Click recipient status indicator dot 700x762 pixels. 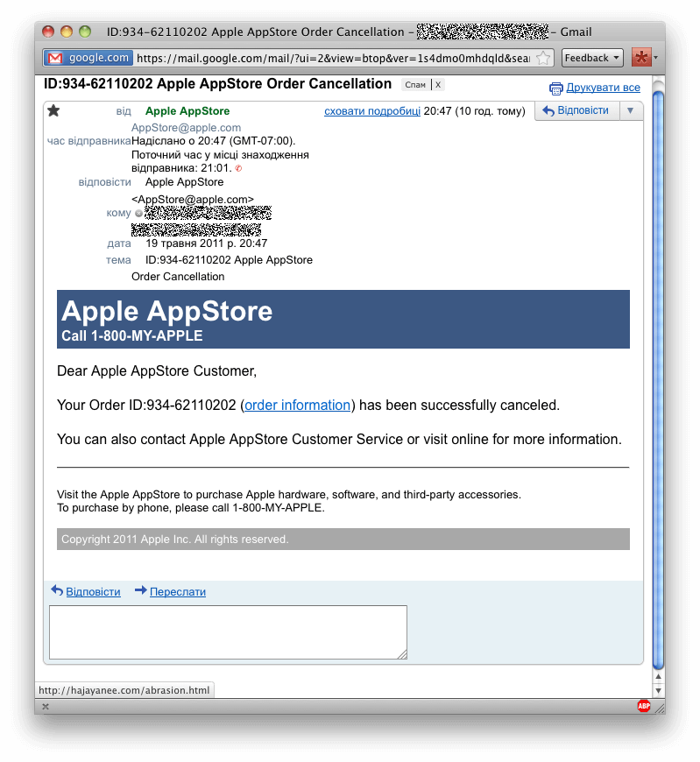tap(138, 213)
